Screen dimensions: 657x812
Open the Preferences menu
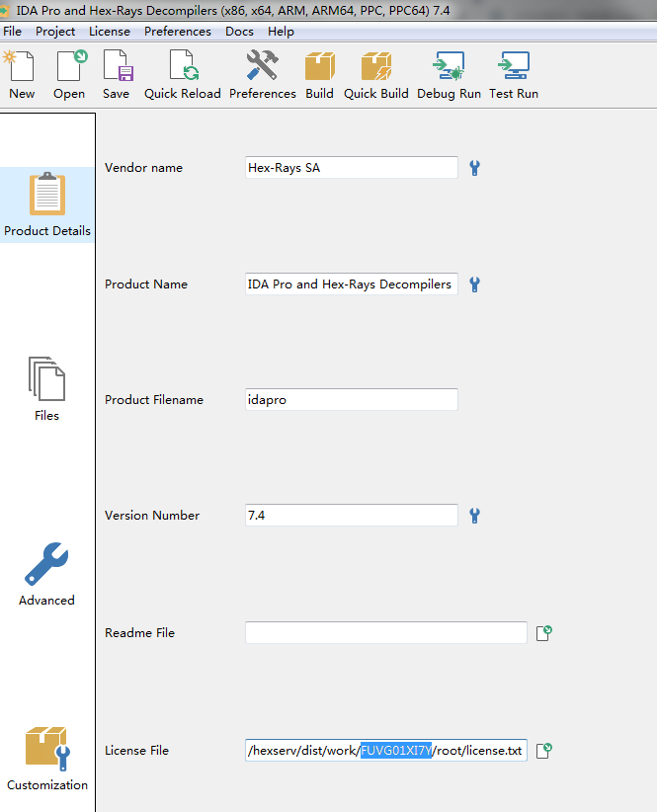(178, 32)
